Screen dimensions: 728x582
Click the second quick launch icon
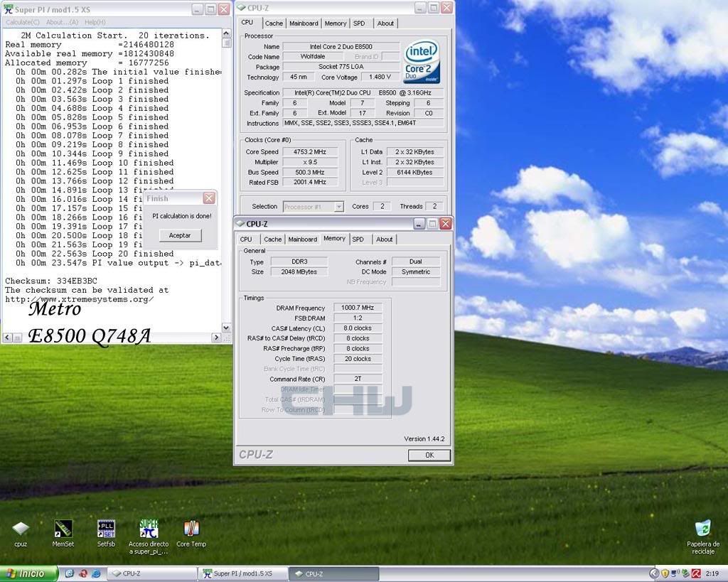pyautogui.click(x=83, y=573)
